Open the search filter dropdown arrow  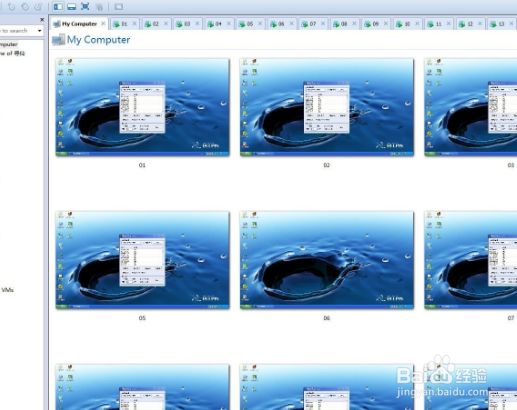(x=40, y=31)
